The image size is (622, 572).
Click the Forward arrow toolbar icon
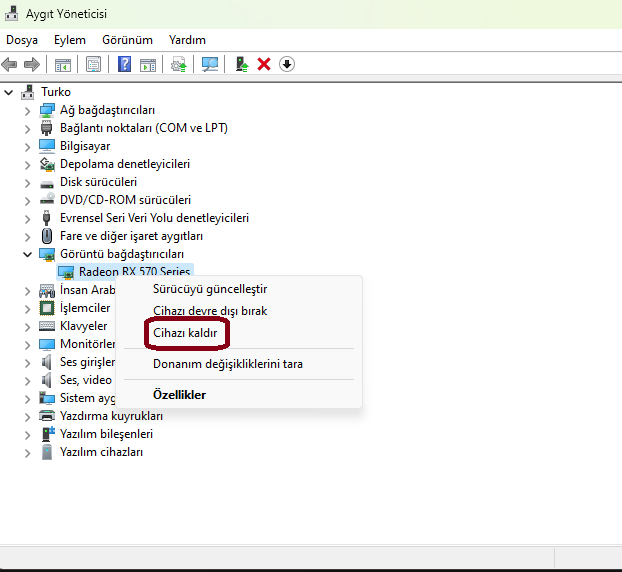pyautogui.click(x=32, y=64)
